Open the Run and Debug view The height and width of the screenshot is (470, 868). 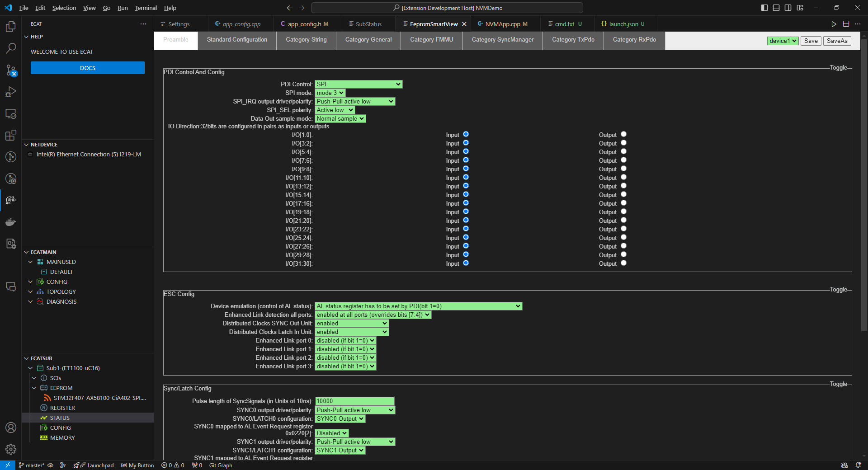click(x=11, y=92)
